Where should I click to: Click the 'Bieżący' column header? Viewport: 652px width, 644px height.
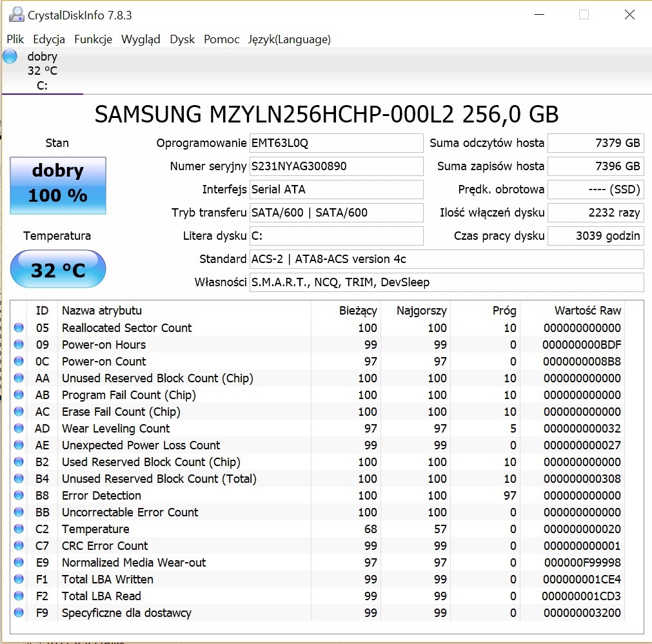click(x=358, y=311)
